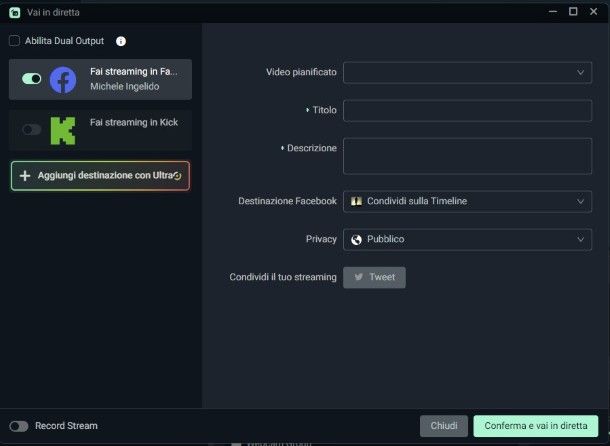Click Aggiungi destinazione con Ultra button
The image size is (610, 446).
tap(100, 176)
